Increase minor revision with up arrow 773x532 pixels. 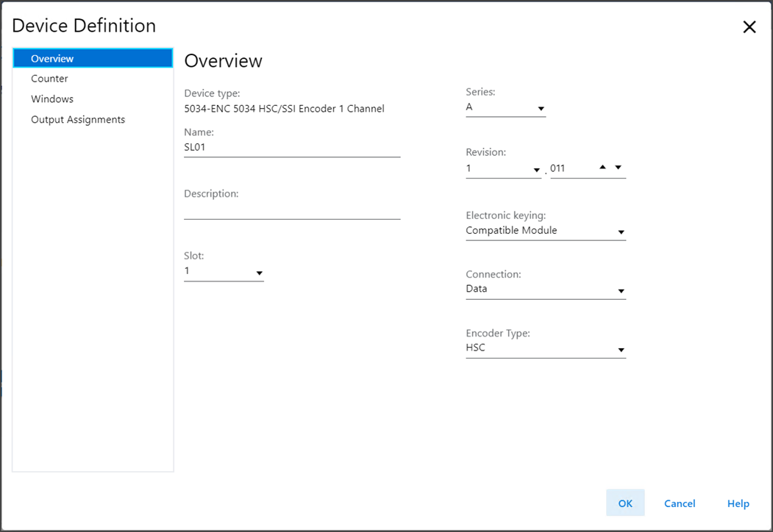[x=602, y=167]
